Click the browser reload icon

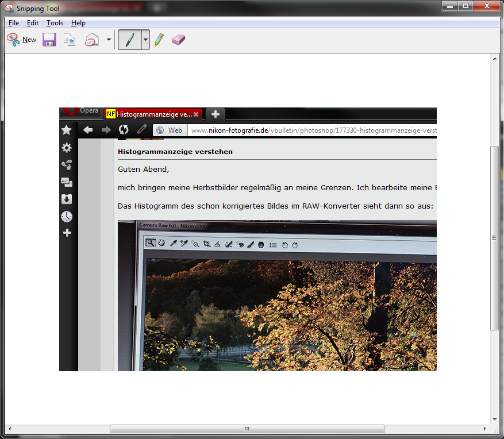(x=124, y=129)
